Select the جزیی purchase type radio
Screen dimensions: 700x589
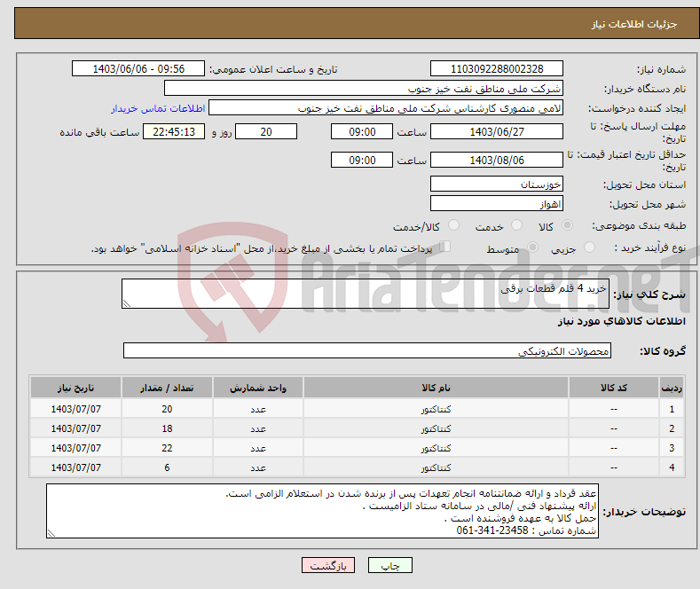point(589,247)
